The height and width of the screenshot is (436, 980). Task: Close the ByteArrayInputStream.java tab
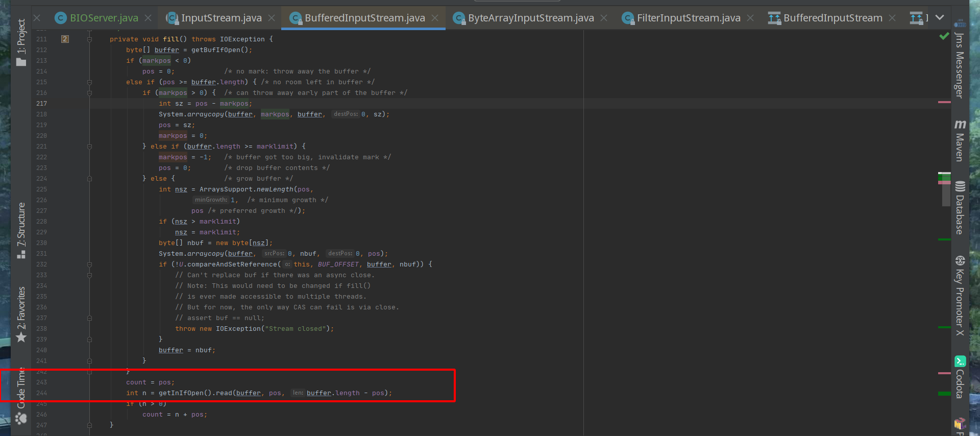click(x=604, y=18)
